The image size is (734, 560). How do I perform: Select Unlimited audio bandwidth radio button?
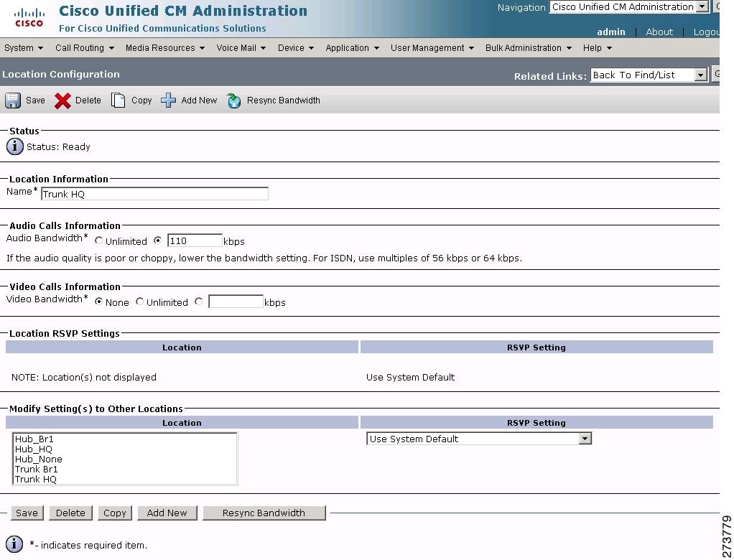point(98,241)
